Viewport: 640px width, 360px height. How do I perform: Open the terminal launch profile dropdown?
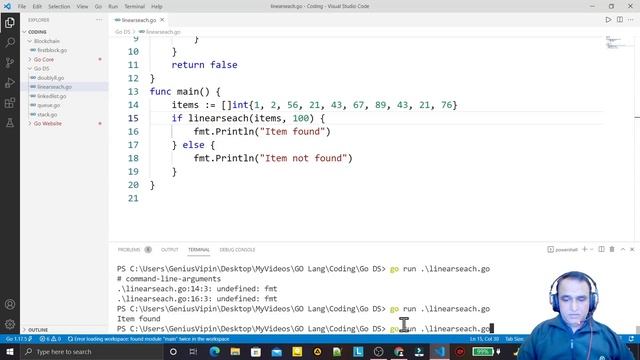[x=591, y=249]
